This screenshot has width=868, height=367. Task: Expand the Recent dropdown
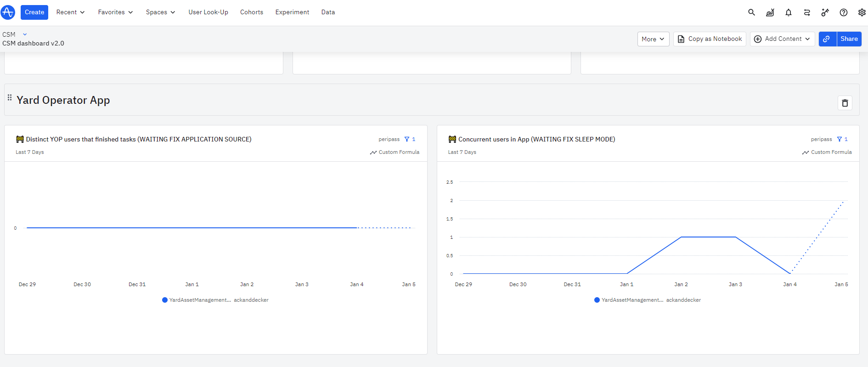70,12
